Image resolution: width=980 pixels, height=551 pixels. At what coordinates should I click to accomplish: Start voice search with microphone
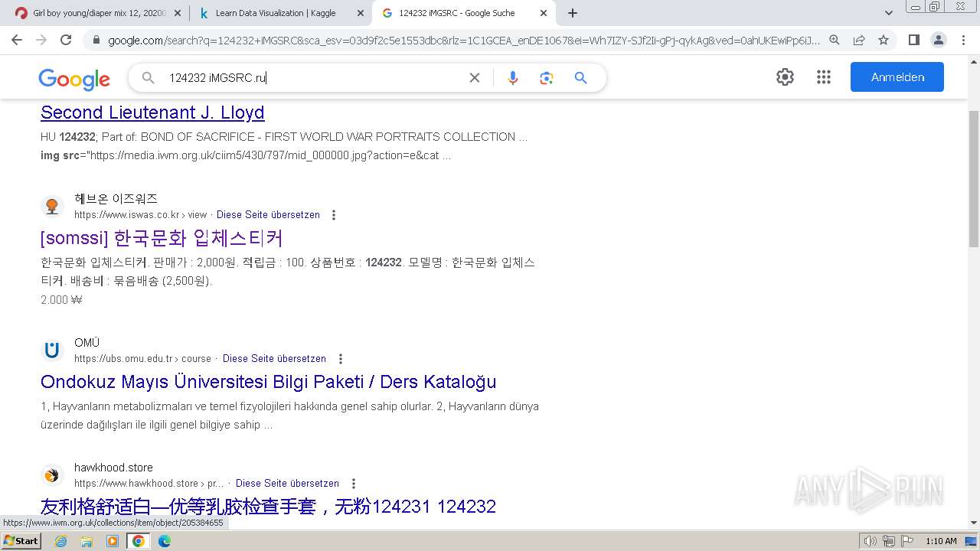(513, 77)
